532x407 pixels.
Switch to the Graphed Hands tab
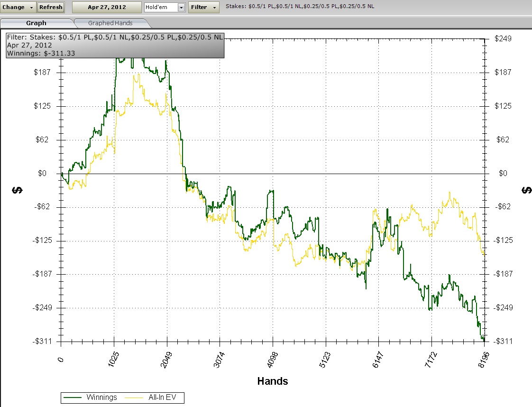(x=110, y=23)
